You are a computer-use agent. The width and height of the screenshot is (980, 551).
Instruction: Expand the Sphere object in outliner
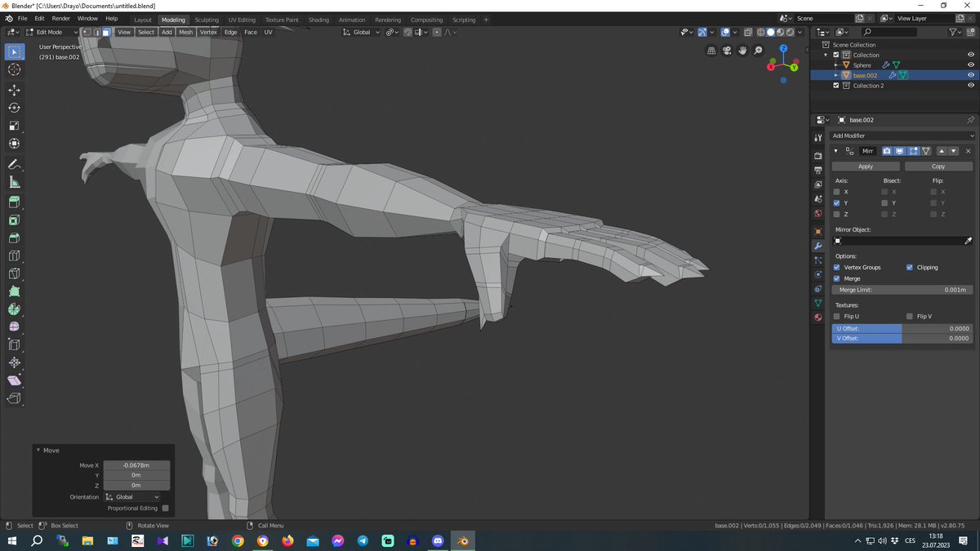(x=835, y=64)
